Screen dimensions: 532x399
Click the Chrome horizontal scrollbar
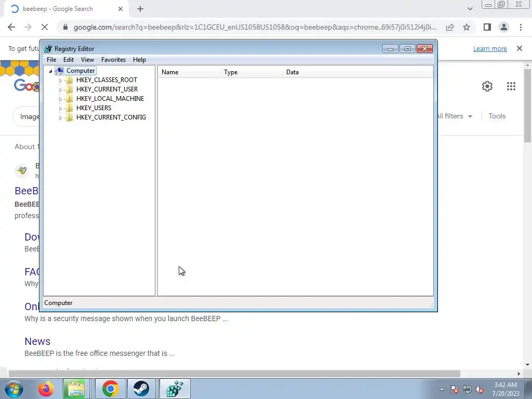click(234, 374)
